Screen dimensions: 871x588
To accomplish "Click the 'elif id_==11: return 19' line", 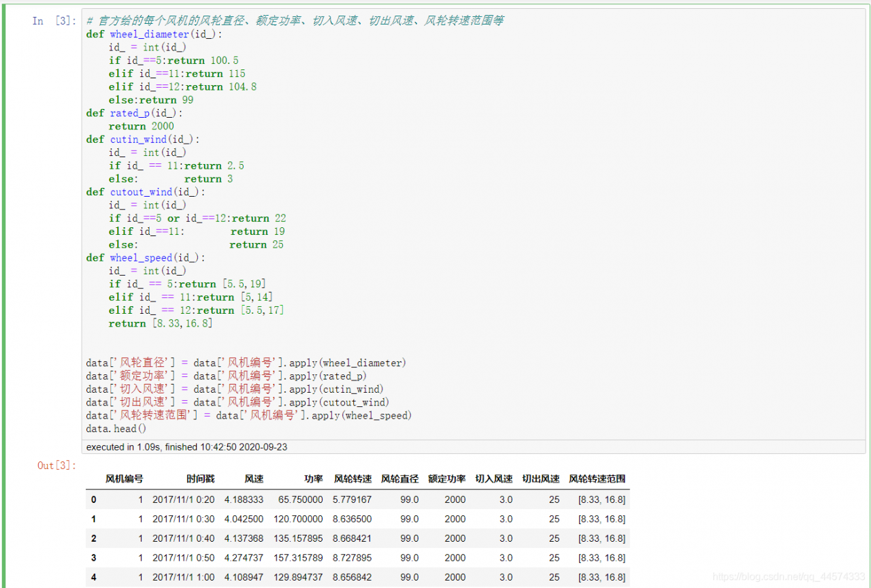I will tap(197, 231).
